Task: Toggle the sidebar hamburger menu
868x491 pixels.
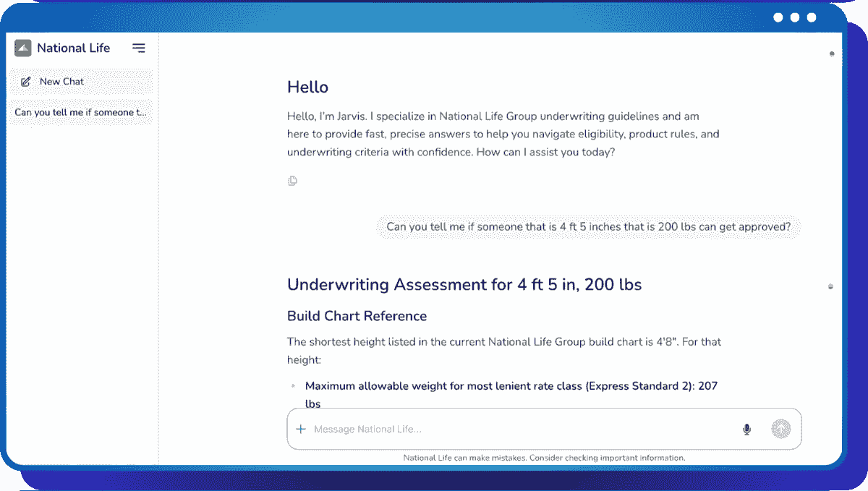Action: point(139,48)
